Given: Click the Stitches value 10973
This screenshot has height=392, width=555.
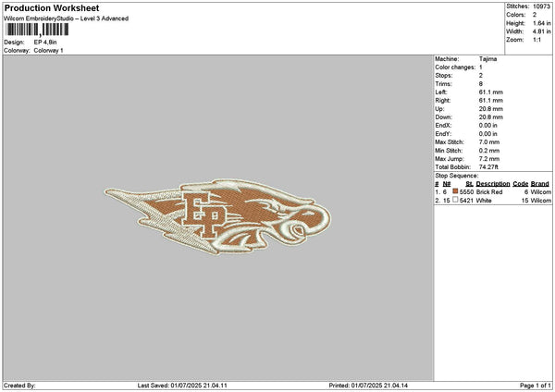Looking at the screenshot, I should click(541, 6).
